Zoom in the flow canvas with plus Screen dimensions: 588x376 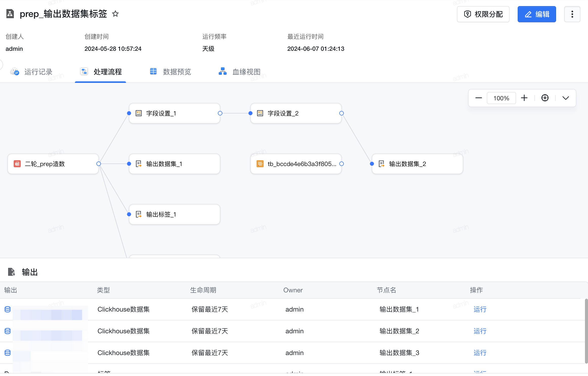pos(524,98)
